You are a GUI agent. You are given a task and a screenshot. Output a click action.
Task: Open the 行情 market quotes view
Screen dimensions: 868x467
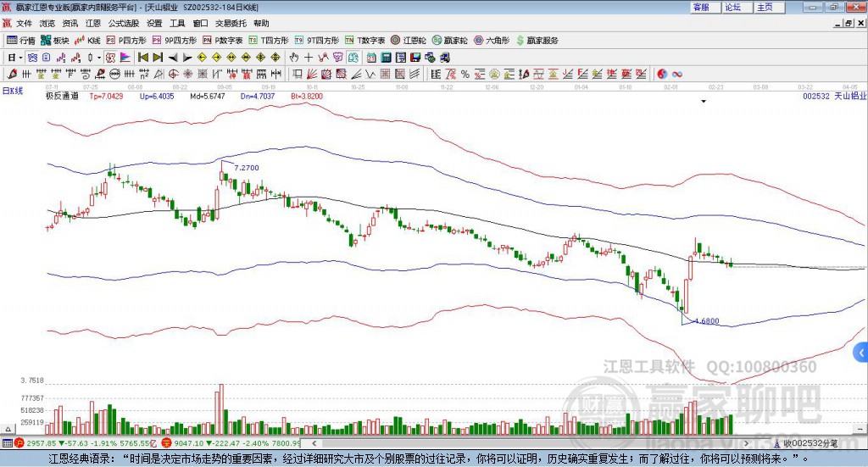tap(21, 40)
